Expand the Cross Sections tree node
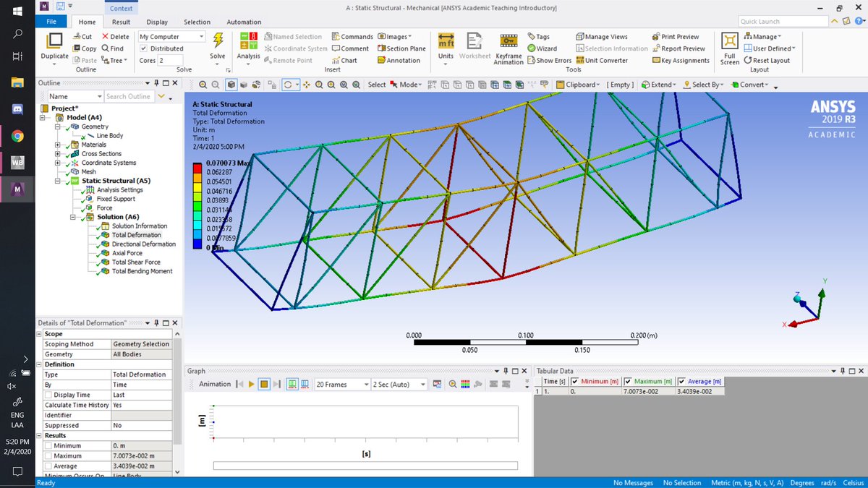The image size is (868, 488). click(57, 154)
